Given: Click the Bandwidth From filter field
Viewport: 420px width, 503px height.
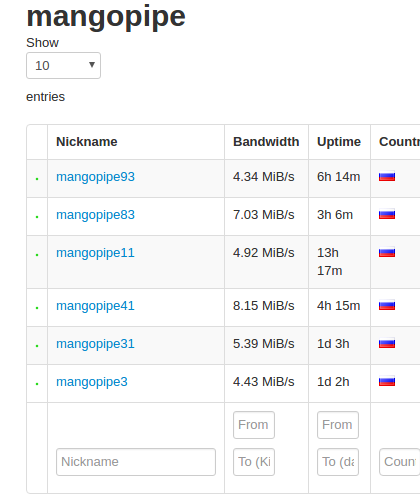Looking at the screenshot, I should [254, 425].
